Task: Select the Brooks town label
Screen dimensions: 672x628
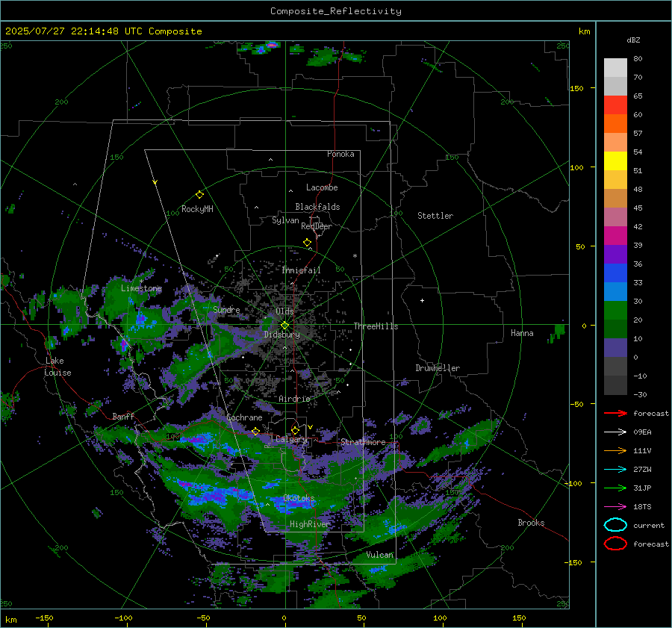Action: (531, 523)
